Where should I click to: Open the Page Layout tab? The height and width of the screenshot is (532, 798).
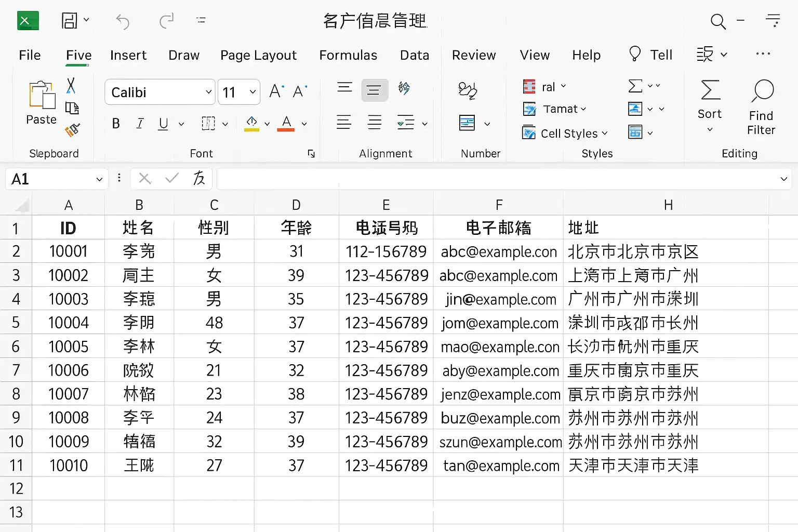click(258, 55)
